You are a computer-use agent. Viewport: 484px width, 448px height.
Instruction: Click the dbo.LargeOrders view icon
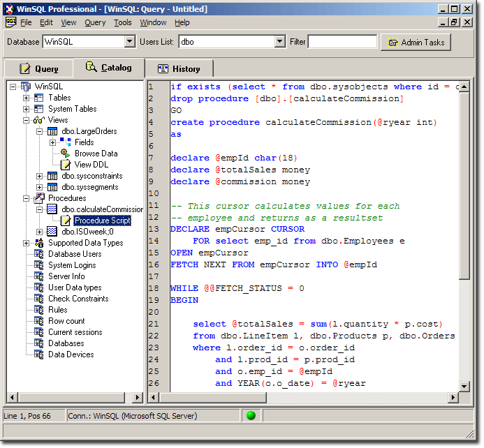coord(52,132)
